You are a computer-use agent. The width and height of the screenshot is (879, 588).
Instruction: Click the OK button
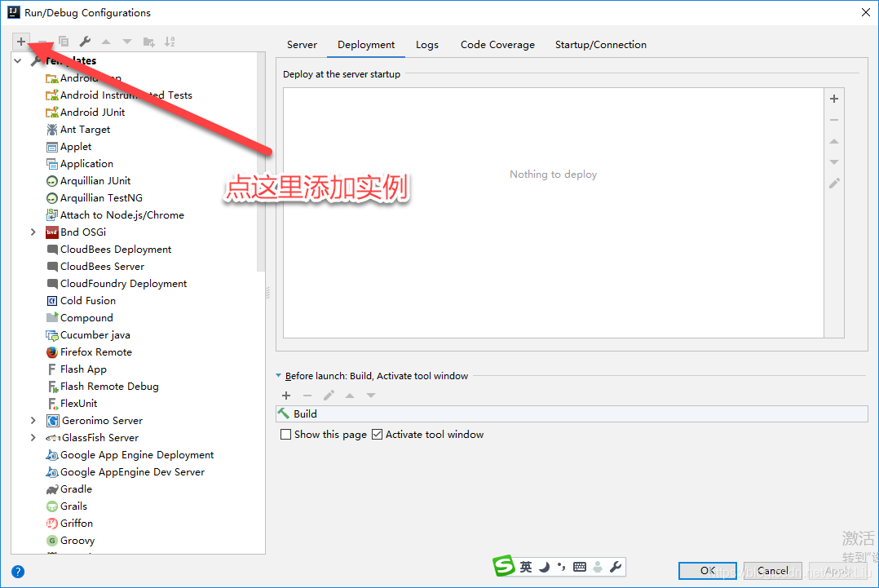pyautogui.click(x=708, y=571)
